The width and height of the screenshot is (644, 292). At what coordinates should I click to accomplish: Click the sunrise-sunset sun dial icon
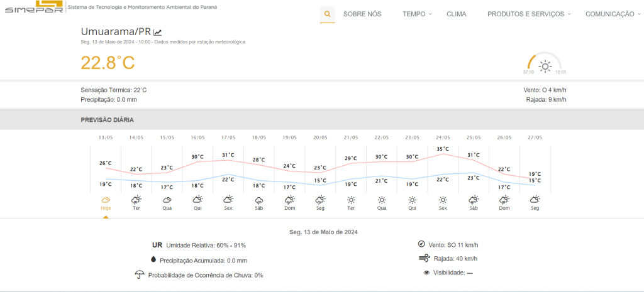[545, 65]
